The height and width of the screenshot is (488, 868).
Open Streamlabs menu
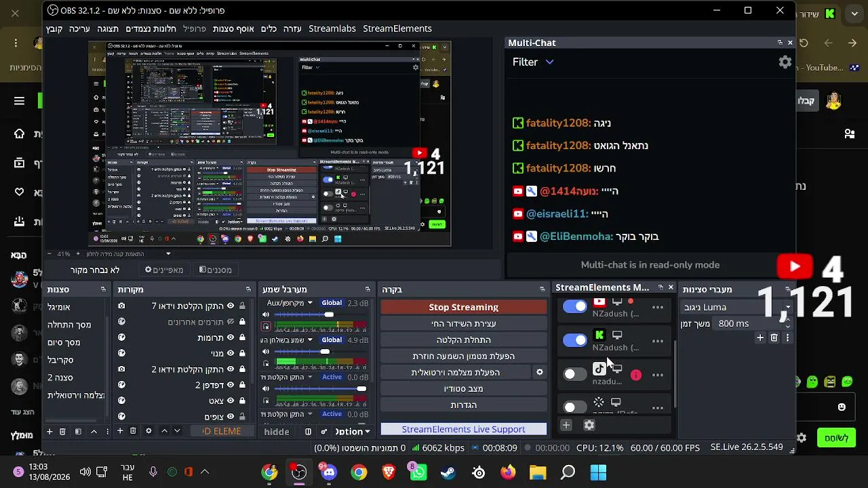click(332, 28)
